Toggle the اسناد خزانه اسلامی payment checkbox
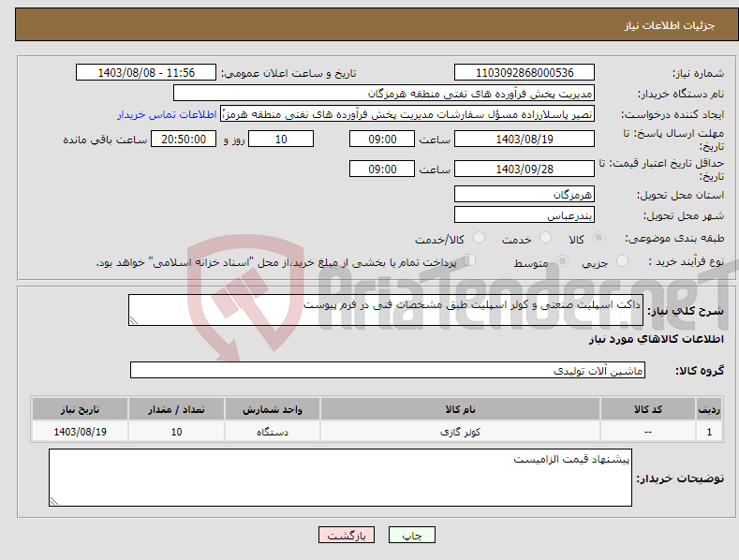This screenshot has height=560, width=739. (x=470, y=259)
